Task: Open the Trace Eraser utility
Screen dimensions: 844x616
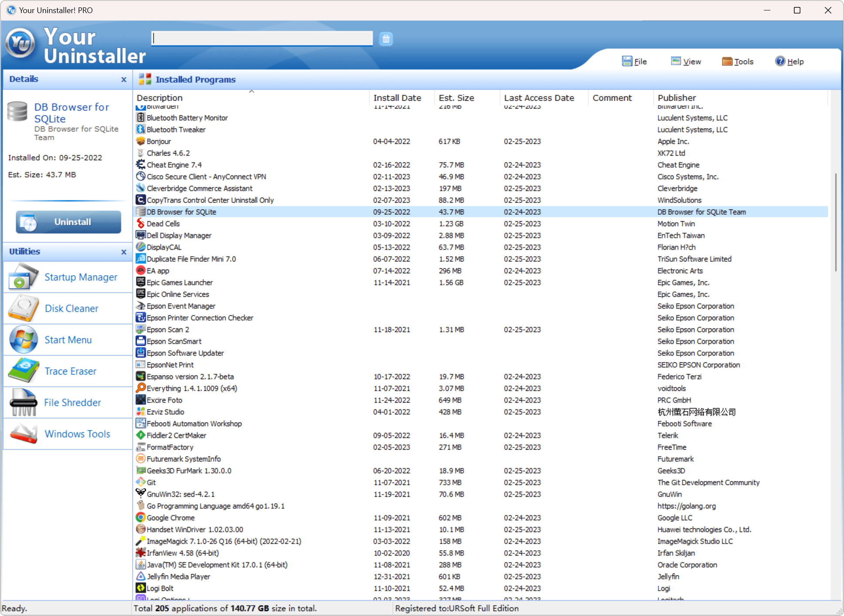Action: (70, 372)
